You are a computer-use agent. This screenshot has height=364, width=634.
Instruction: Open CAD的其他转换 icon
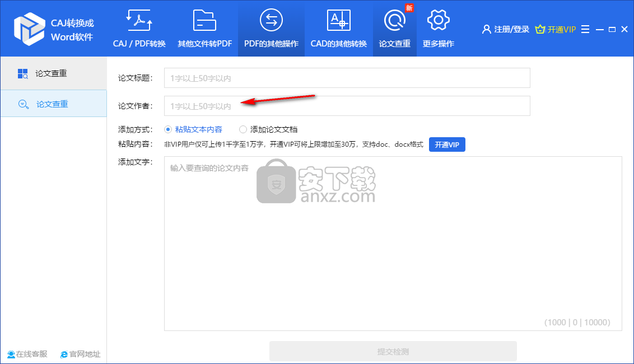tap(338, 20)
